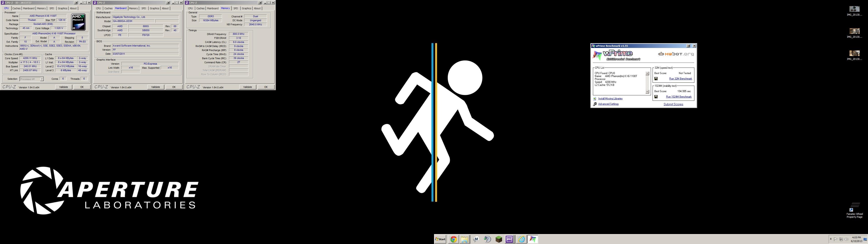This screenshot has width=868, height=244.
Task: Open the speech-bubble M taskbar icon
Action: coord(476,239)
